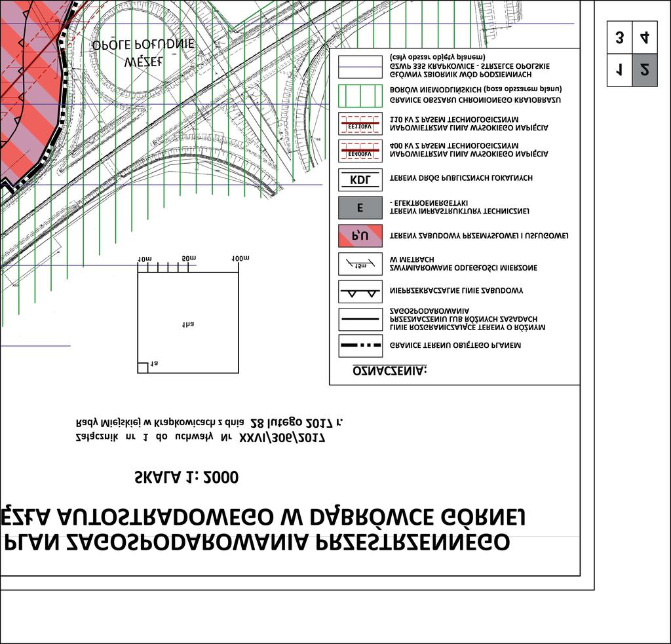
Task: Click the 15m dimension legend symbol
Action: [360, 264]
